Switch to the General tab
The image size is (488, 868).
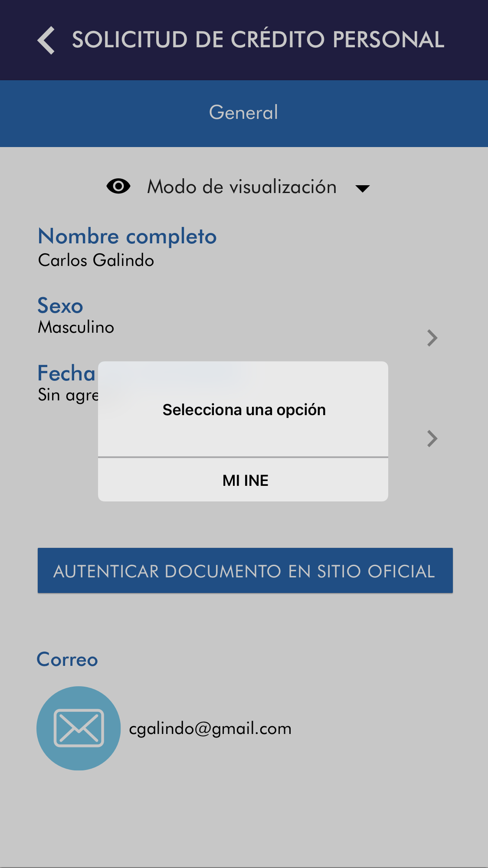243,113
